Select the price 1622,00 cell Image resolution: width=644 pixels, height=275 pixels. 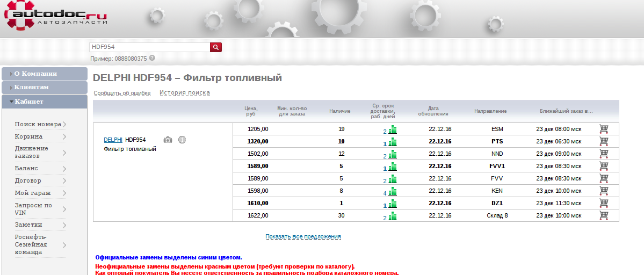click(x=258, y=215)
